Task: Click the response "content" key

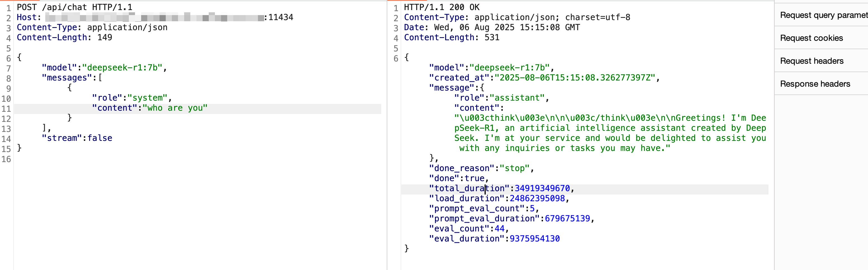Action: coord(476,108)
